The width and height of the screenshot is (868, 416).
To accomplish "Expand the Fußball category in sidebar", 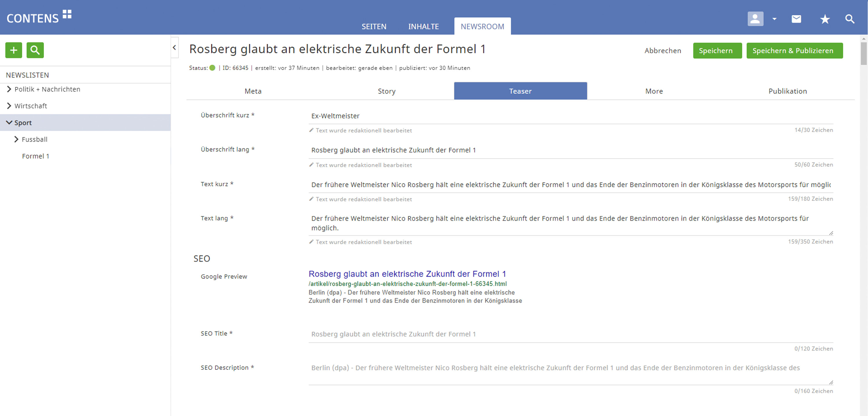I will [16, 139].
